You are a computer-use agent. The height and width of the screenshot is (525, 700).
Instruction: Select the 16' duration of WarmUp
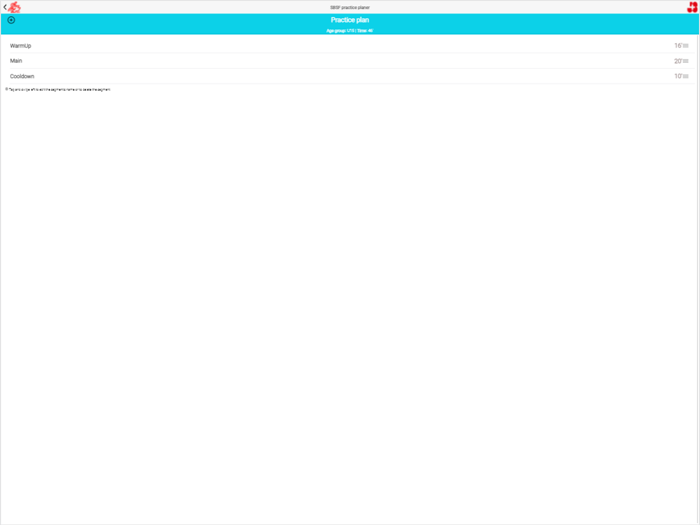[x=678, y=46]
